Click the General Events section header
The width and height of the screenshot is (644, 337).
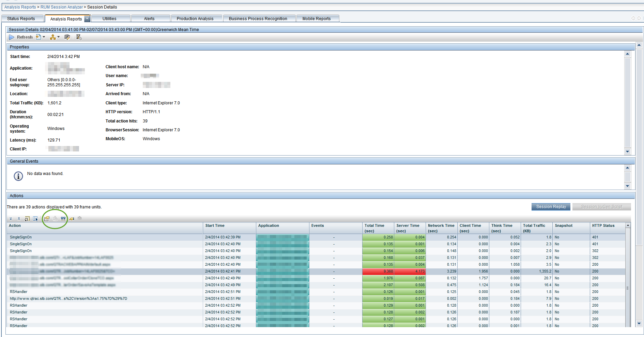[321, 161]
